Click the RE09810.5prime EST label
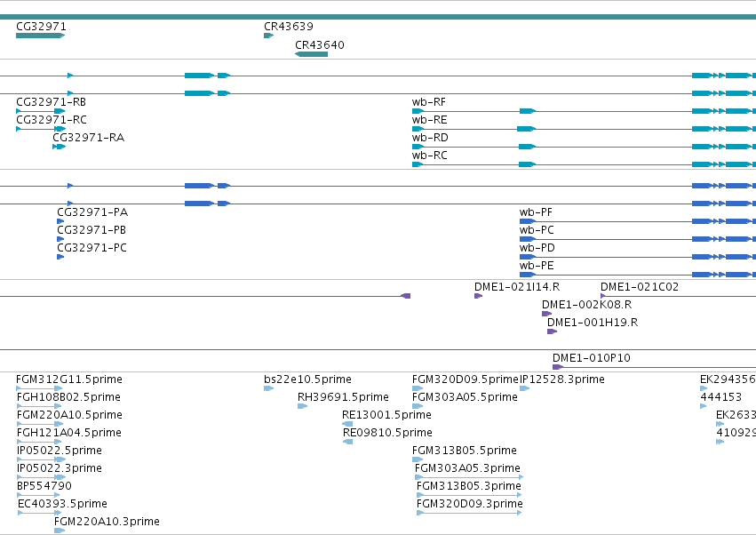This screenshot has width=756, height=535. click(x=387, y=433)
